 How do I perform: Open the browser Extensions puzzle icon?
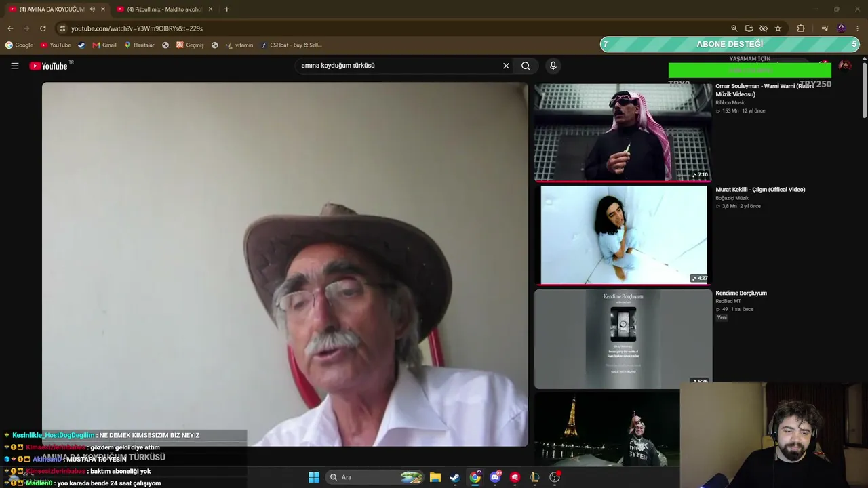(801, 28)
